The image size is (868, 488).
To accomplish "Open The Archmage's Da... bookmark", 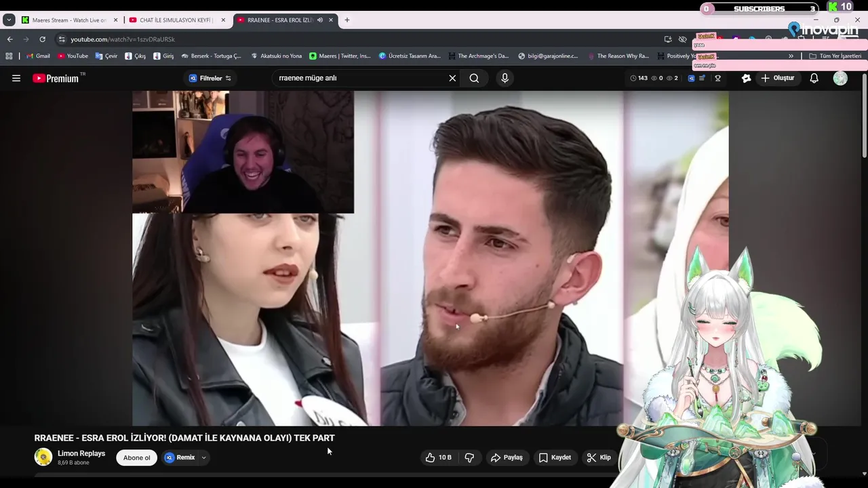I will point(478,56).
